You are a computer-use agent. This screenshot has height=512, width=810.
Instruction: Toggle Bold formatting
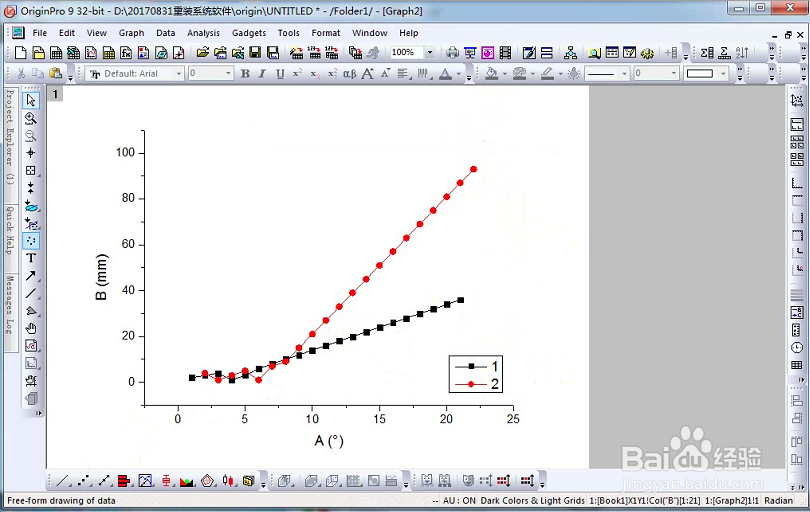(245, 74)
